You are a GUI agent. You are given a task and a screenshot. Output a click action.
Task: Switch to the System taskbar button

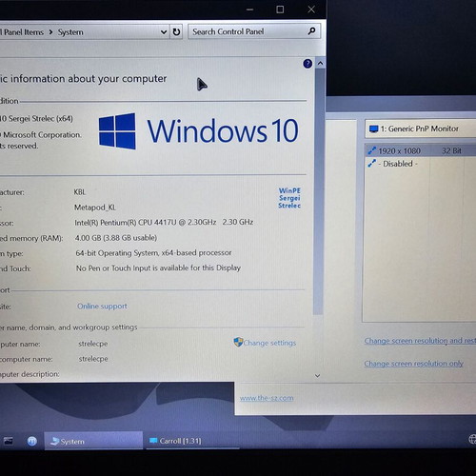coord(93,441)
